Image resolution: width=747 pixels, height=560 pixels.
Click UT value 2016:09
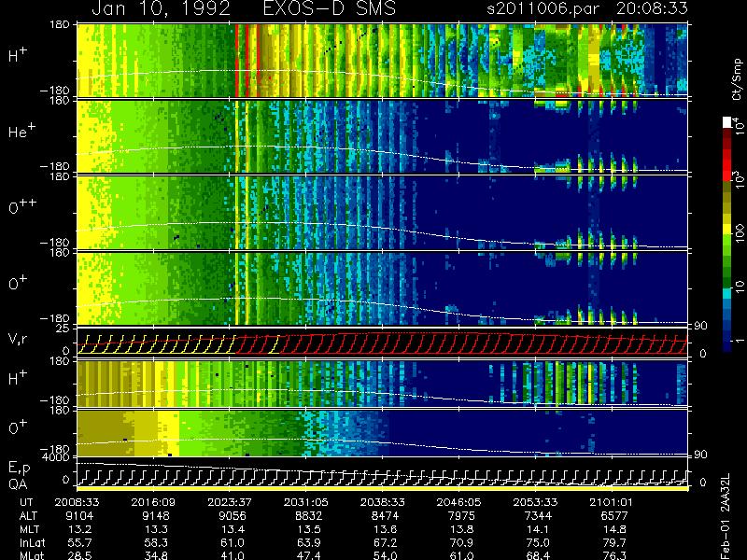tap(153, 502)
